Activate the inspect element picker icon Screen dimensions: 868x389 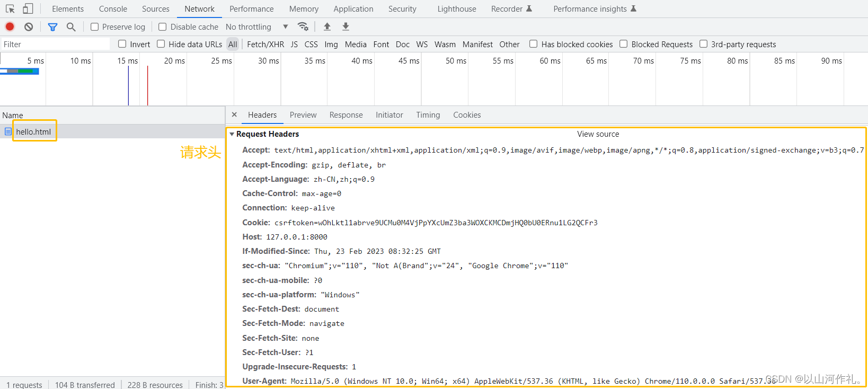(x=10, y=9)
